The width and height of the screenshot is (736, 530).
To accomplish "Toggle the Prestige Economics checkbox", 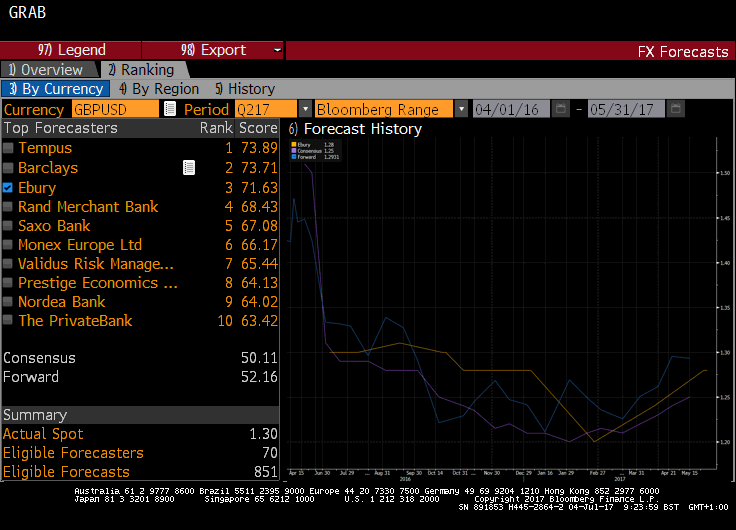I will pos(8,283).
